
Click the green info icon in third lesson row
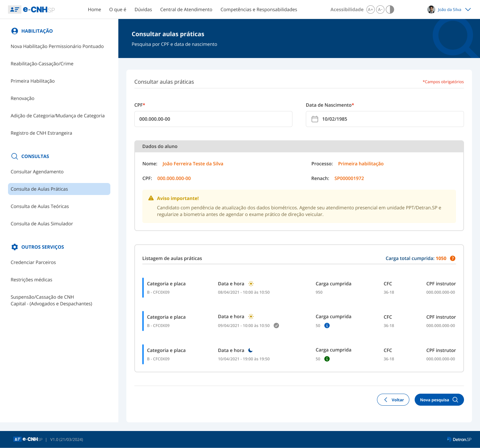pos(327,359)
